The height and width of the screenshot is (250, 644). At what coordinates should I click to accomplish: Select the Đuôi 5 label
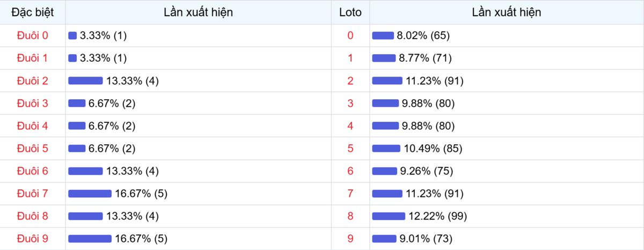(33, 149)
